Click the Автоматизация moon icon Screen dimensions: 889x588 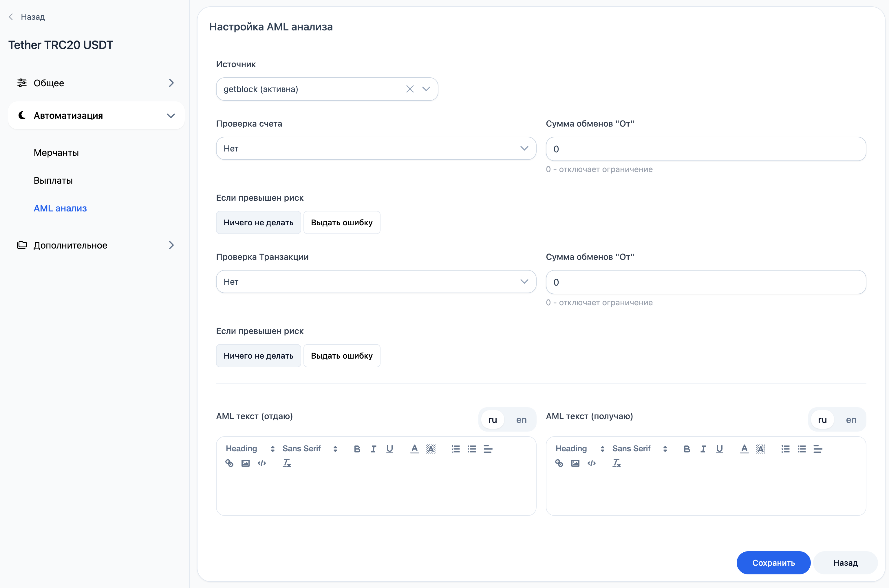pos(22,115)
